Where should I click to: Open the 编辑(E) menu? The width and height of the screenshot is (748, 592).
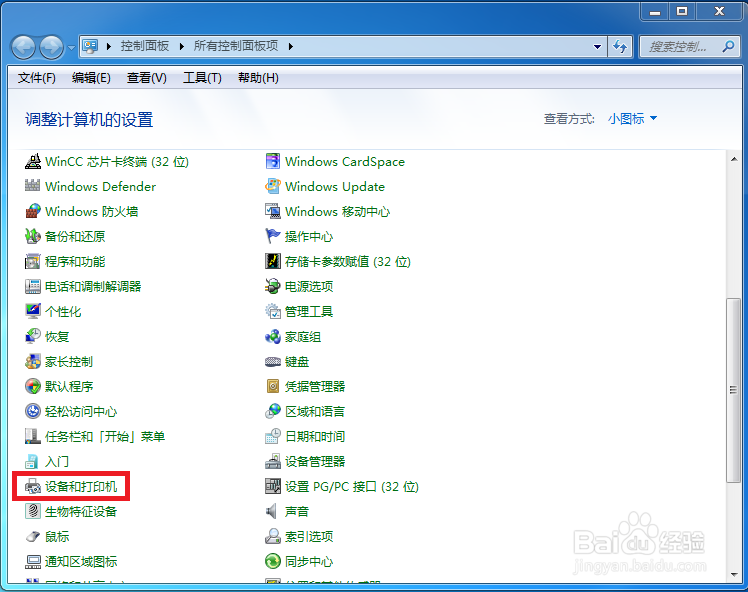pyautogui.click(x=91, y=78)
